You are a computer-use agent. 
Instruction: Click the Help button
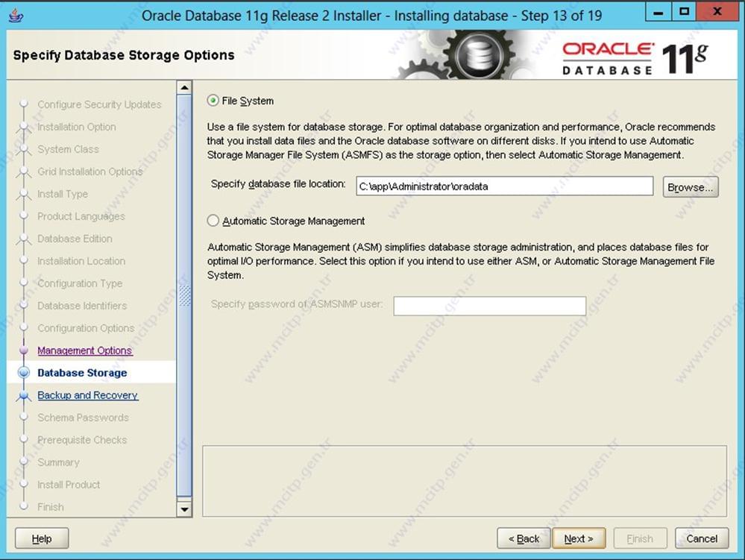(42, 538)
